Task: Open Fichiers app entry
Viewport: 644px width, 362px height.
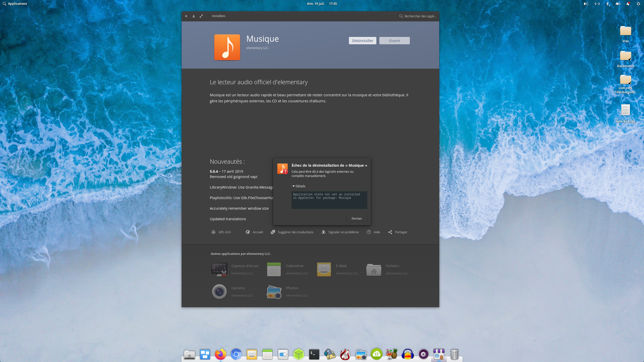Action: pos(387,269)
